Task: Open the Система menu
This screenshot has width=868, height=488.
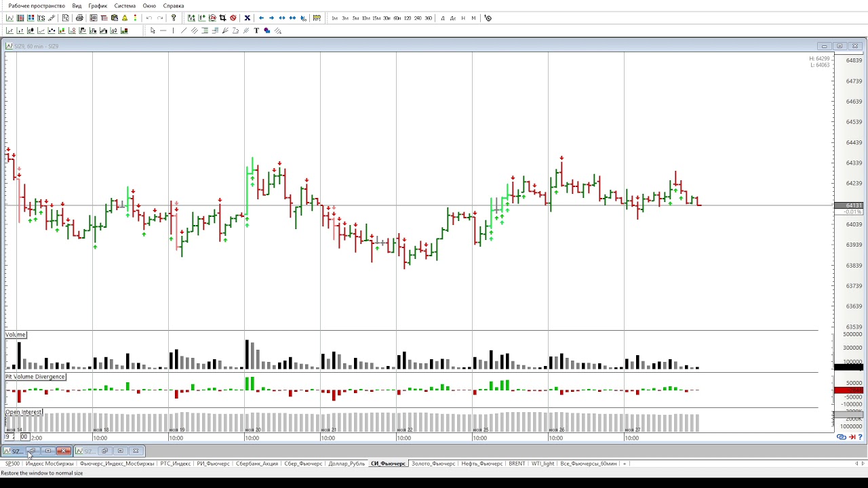Action: [125, 5]
